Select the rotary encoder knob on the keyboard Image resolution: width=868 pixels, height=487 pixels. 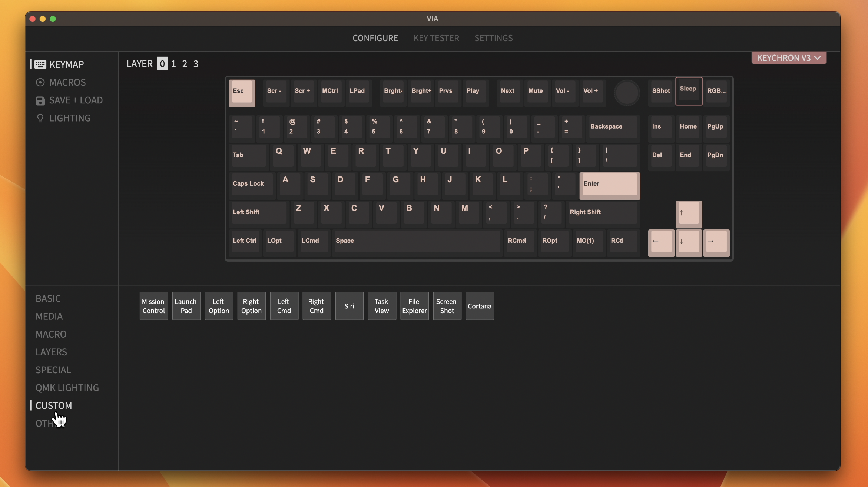(627, 92)
